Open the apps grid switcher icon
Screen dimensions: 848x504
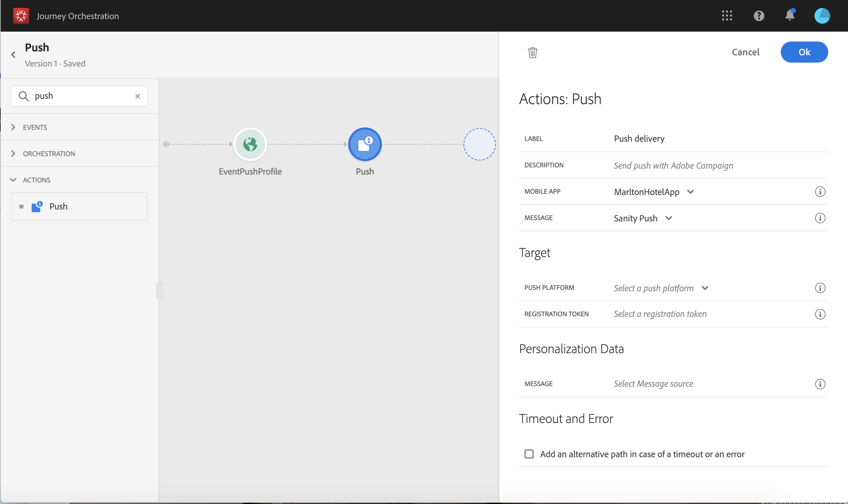tap(727, 15)
